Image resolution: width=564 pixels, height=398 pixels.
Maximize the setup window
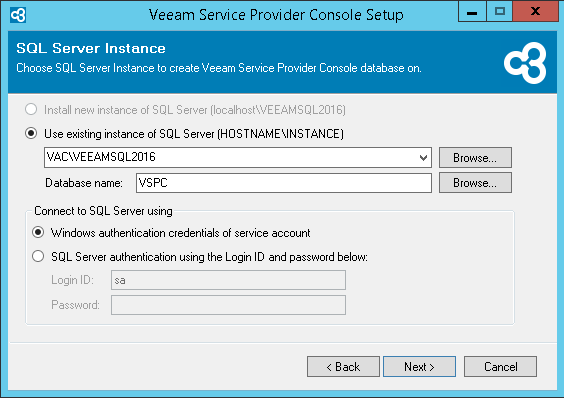coord(500,12)
